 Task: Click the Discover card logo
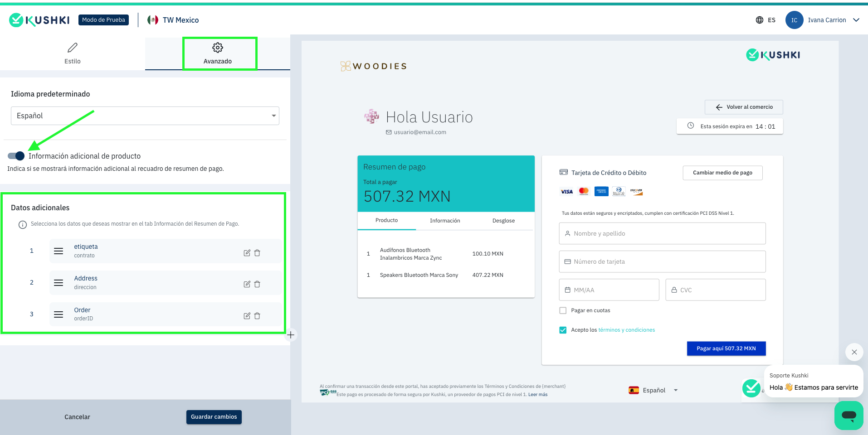click(636, 192)
